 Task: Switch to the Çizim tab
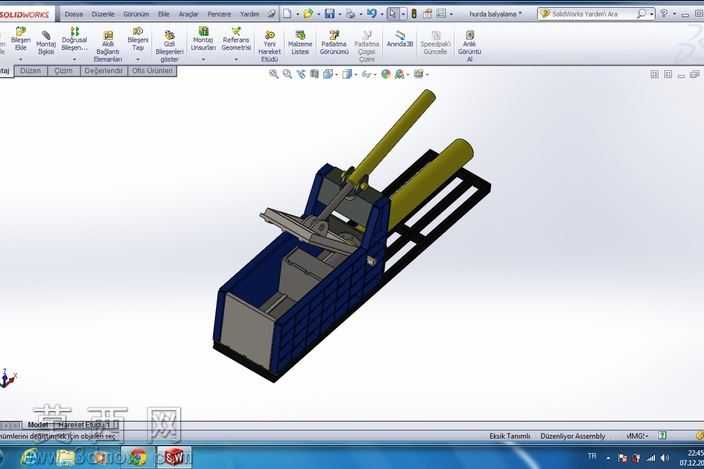(63, 71)
